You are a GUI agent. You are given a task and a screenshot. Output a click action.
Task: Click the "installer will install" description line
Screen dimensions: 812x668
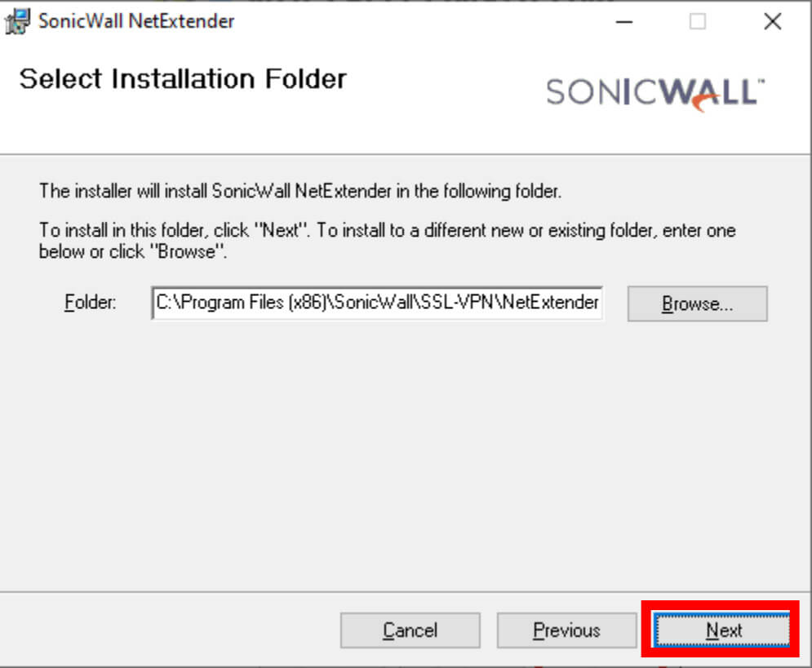300,191
